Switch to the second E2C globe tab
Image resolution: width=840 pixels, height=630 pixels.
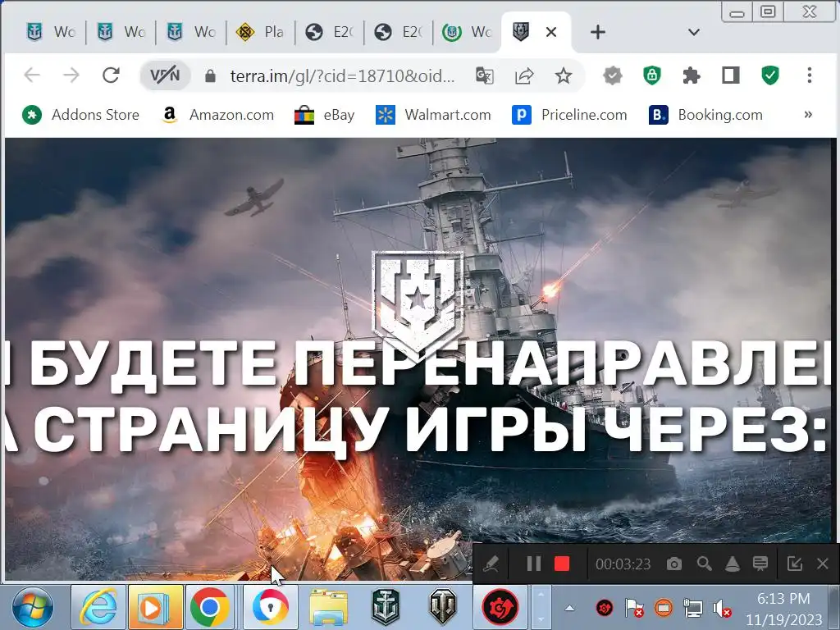point(399,32)
